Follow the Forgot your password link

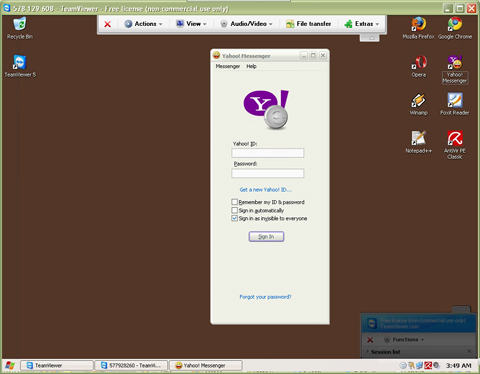pos(265,297)
